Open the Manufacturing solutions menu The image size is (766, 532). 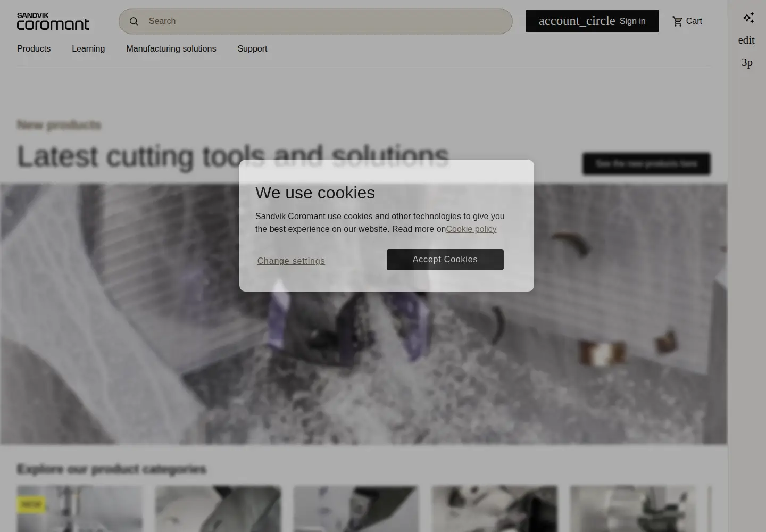click(x=171, y=49)
